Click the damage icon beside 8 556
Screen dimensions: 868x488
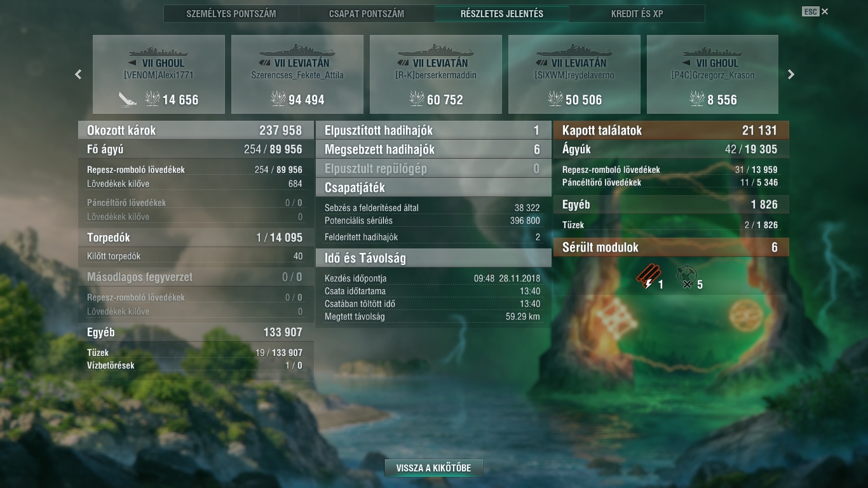click(x=697, y=98)
